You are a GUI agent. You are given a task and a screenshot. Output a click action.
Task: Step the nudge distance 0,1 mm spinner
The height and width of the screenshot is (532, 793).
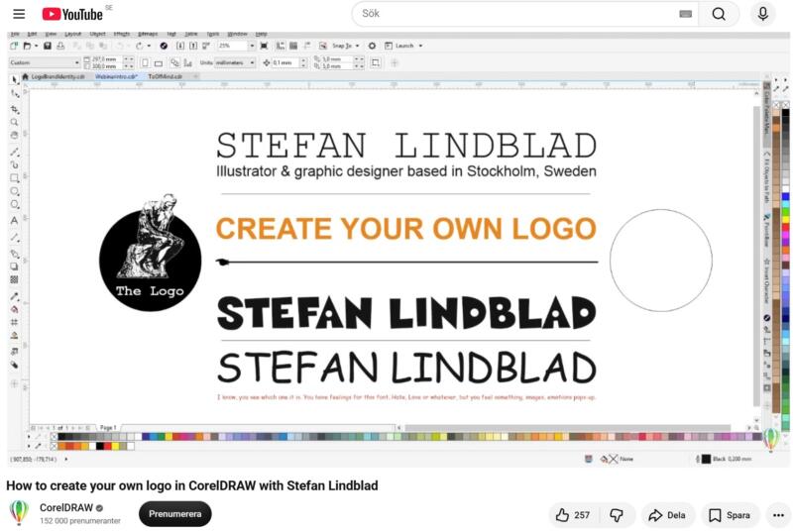pos(303,62)
